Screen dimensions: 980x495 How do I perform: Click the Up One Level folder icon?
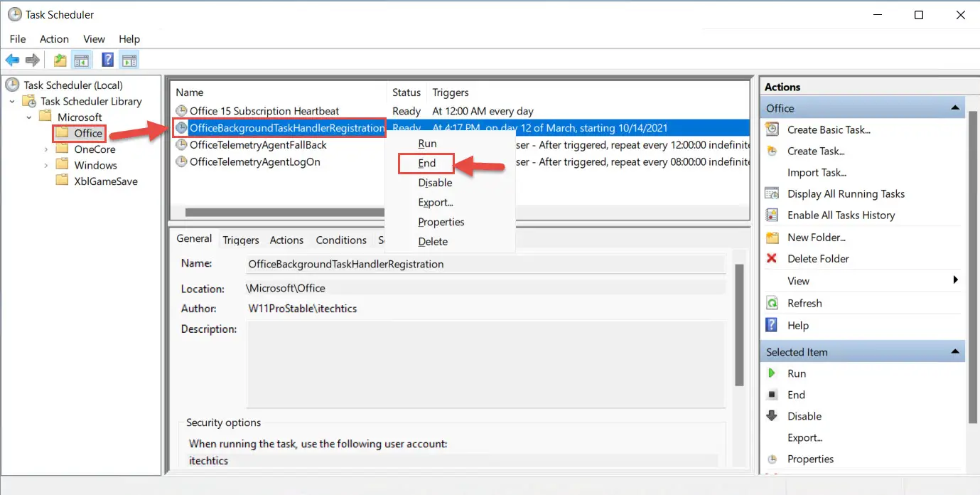60,60
